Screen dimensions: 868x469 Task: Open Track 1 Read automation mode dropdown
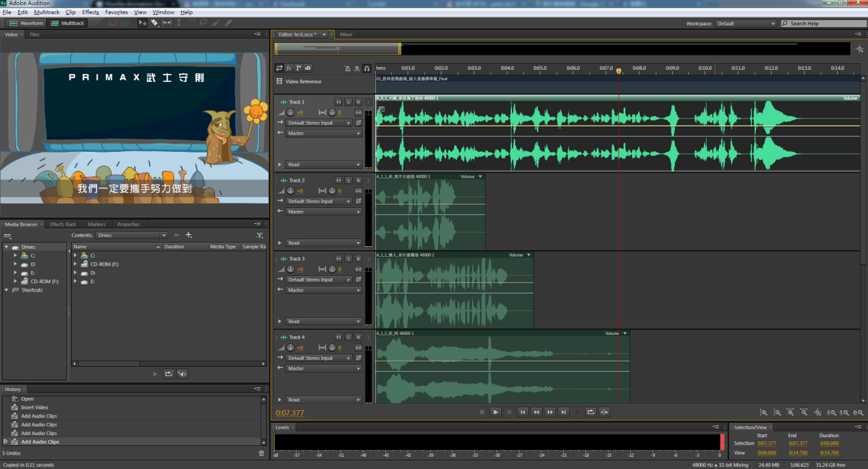pos(324,165)
